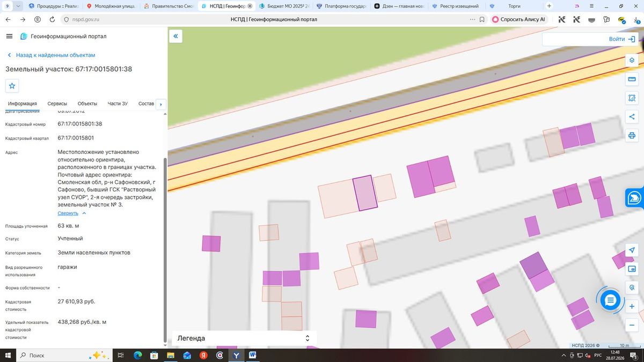Image resolution: width=644 pixels, height=362 pixels.
Task: Activate the search-by-area selection tool
Action: point(632,98)
